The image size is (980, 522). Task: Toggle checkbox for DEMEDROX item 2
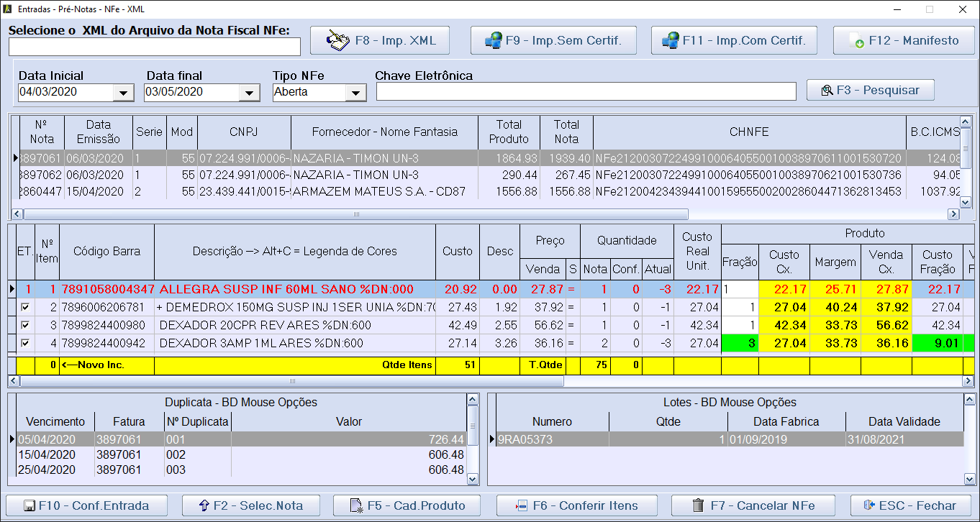click(x=25, y=308)
